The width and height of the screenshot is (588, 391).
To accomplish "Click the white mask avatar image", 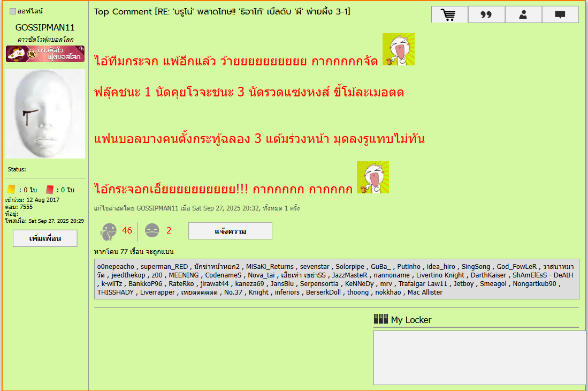I will click(45, 114).
